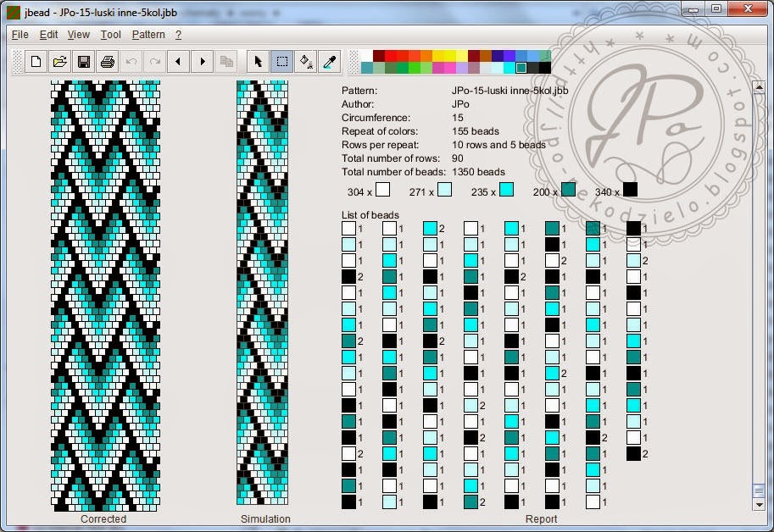Save the pattern with floppy disk icon
The width and height of the screenshot is (774, 532).
(x=83, y=62)
